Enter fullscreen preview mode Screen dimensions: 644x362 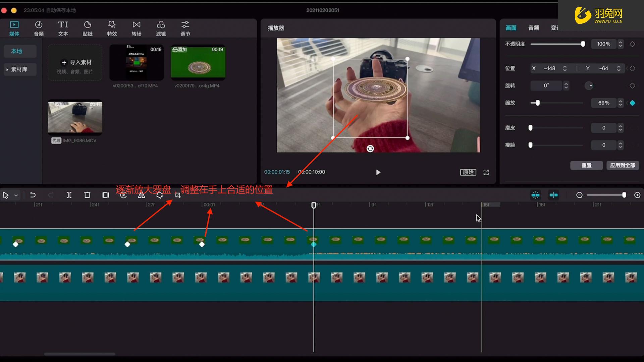tap(486, 172)
